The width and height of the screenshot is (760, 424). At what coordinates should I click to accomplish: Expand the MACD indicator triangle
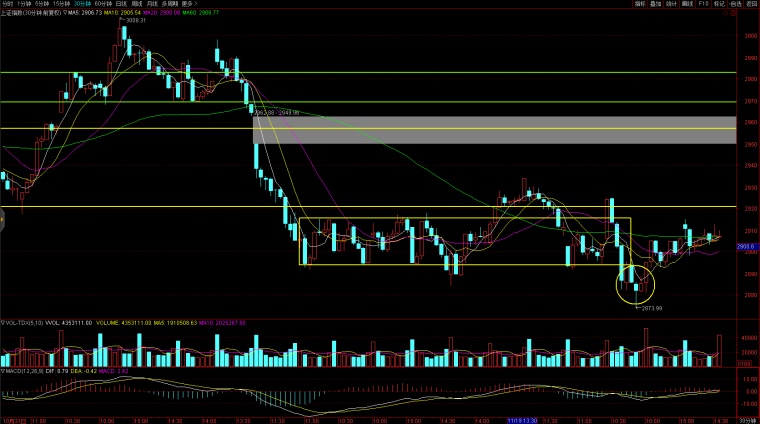[x=3, y=371]
